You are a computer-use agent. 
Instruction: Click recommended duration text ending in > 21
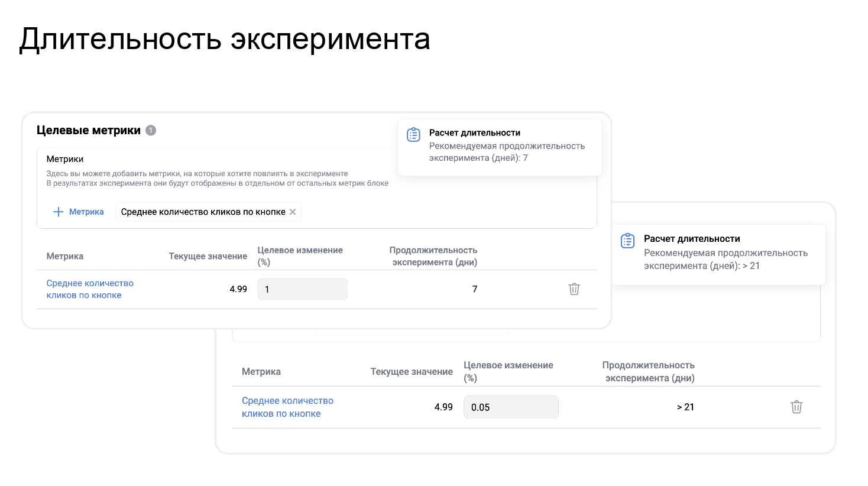tap(726, 259)
